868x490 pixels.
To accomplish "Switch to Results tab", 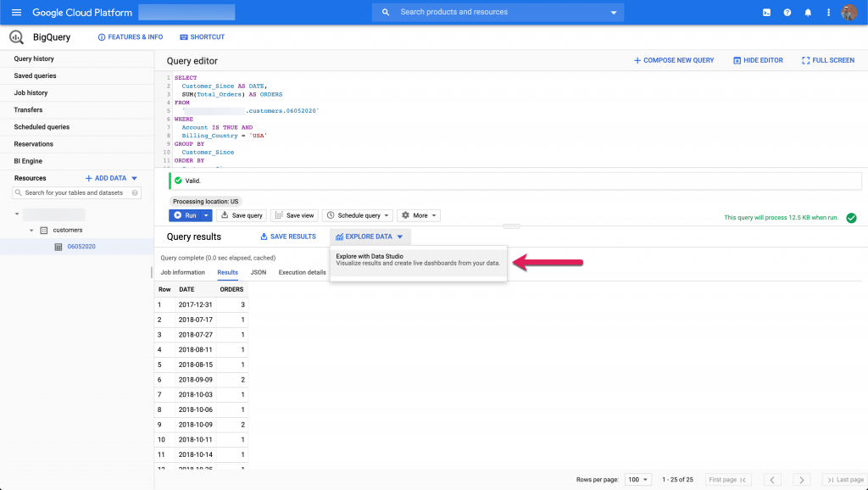I will [x=227, y=272].
